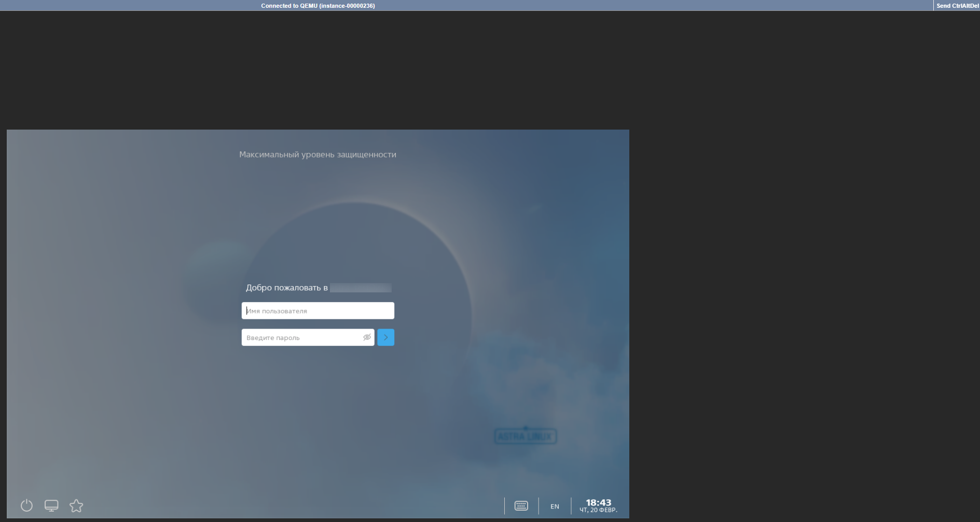Focus the username input field
Image resolution: width=980 pixels, height=522 pixels.
pos(318,311)
